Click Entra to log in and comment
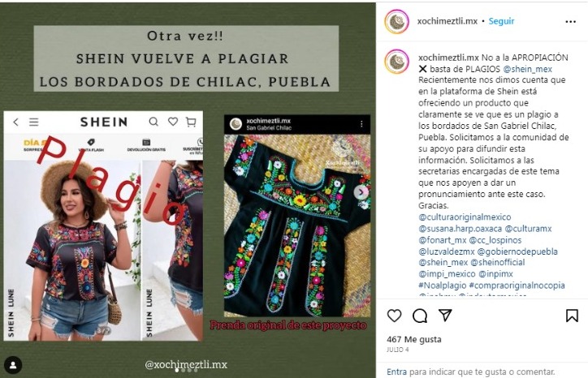The image size is (588, 378). [x=396, y=372]
